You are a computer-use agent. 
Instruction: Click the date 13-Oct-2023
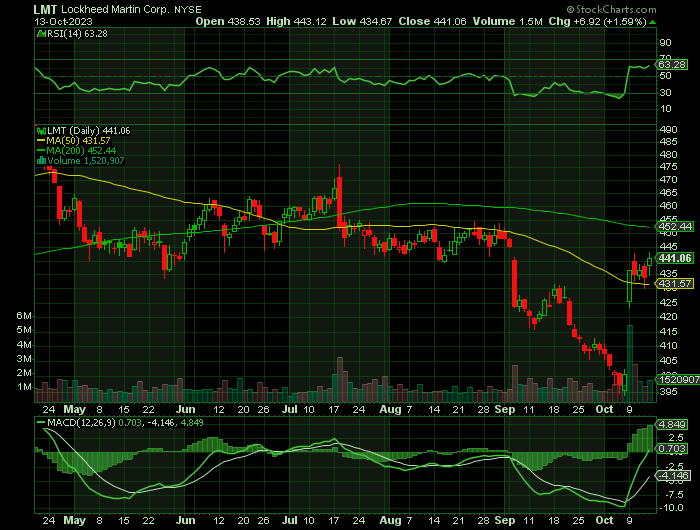click(x=63, y=21)
